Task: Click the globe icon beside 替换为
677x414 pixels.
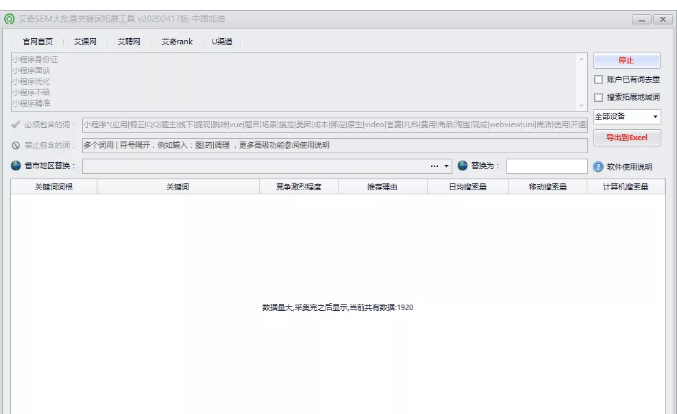Action: coord(462,165)
